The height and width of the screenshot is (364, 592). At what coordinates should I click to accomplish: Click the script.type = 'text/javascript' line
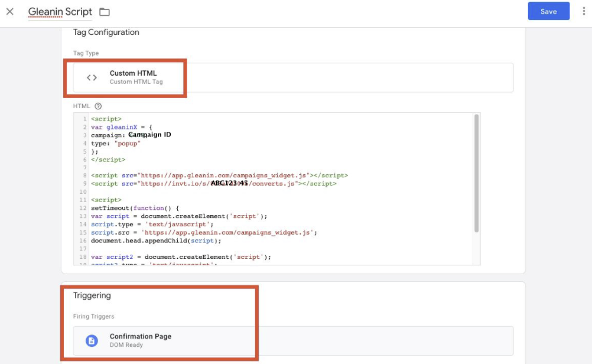152,225
